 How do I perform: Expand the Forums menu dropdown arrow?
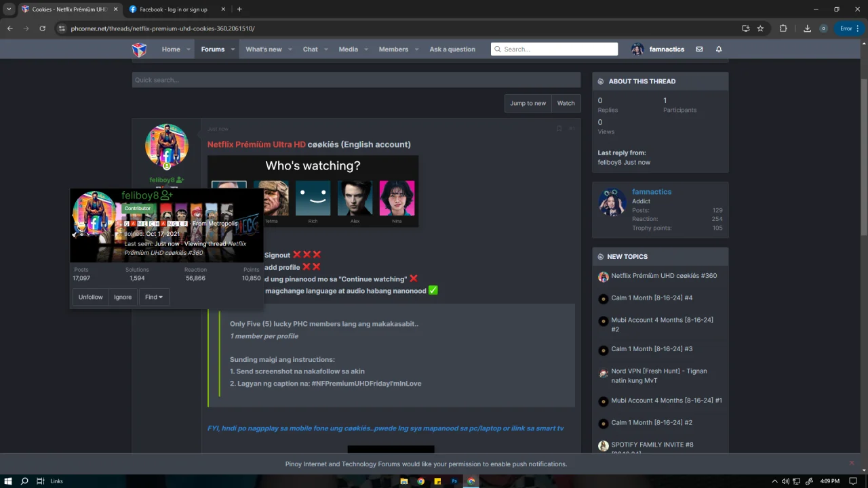tap(233, 49)
